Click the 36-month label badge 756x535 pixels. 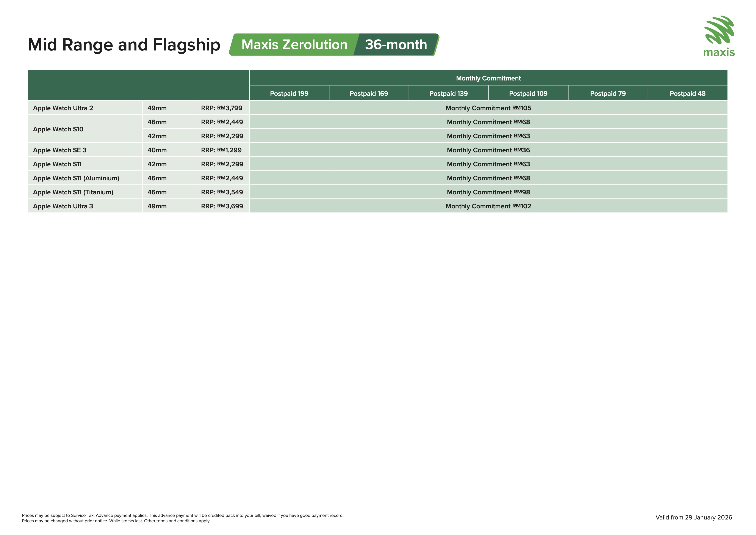(x=396, y=45)
